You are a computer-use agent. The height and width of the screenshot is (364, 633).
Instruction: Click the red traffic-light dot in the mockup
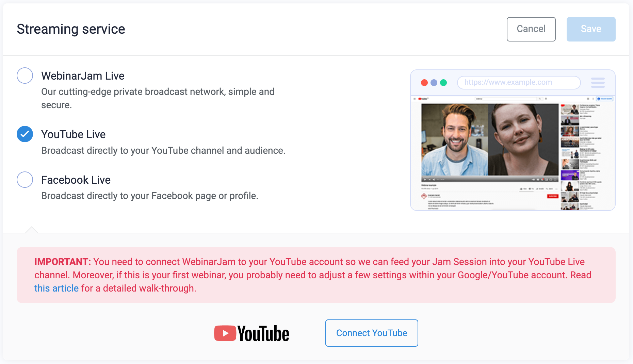point(424,82)
